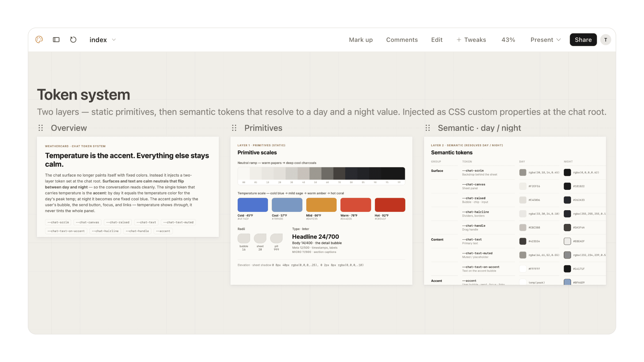The height and width of the screenshot is (362, 644).
Task: Click the Mild 66°F amber swatch
Action: click(321, 205)
